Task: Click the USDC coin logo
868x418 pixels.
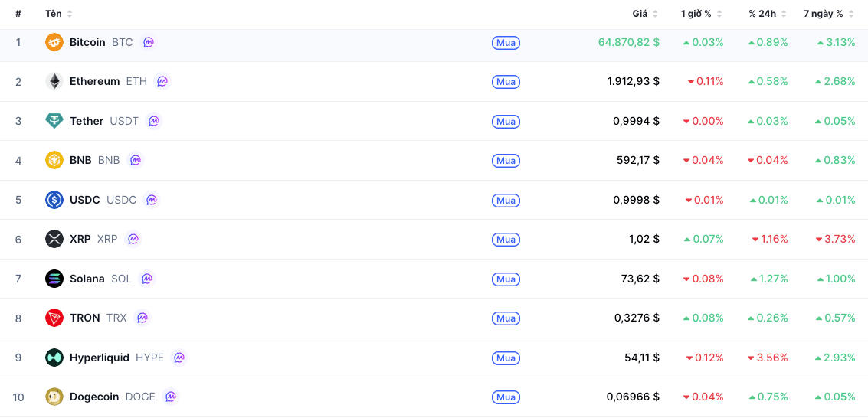Action: pyautogui.click(x=54, y=200)
